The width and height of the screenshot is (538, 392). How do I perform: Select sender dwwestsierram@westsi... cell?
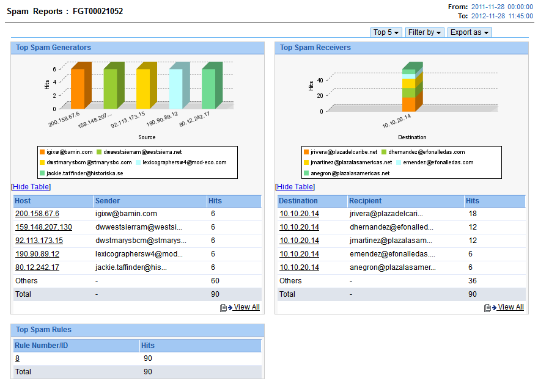pos(139,227)
